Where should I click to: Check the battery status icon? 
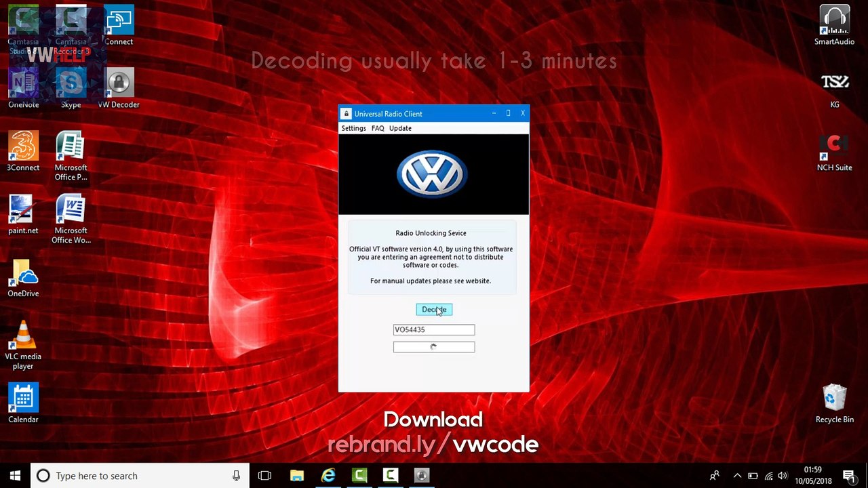coord(753,476)
